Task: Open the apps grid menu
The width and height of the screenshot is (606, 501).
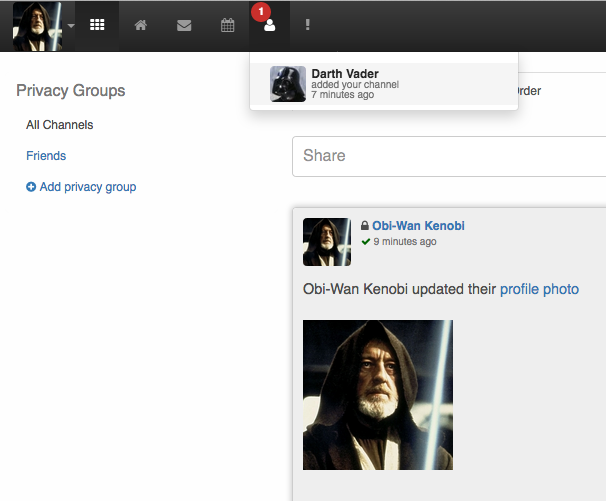Action: 97,25
